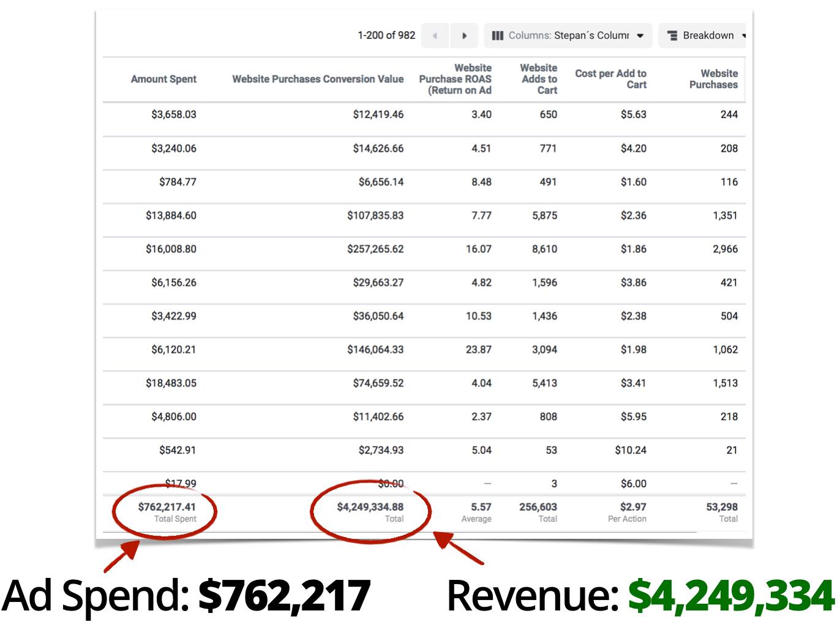840x627 pixels.
Task: Select the $10.24 cost per add cell
Action: click(631, 450)
